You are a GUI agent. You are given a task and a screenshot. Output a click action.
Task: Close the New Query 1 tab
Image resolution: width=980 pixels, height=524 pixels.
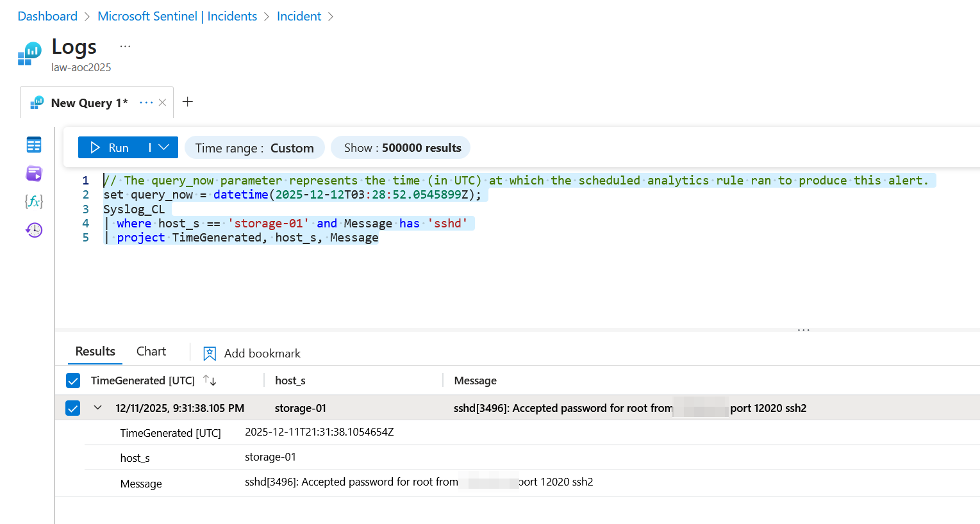pos(162,102)
